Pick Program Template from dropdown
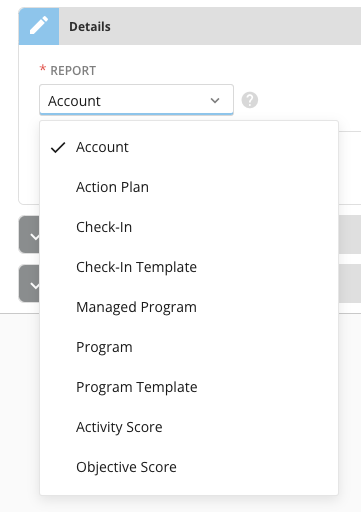 189,387
